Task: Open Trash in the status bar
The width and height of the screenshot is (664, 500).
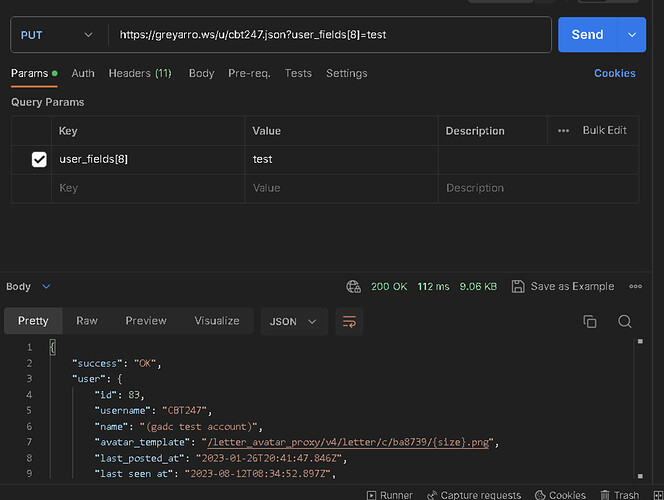Action: (x=620, y=495)
